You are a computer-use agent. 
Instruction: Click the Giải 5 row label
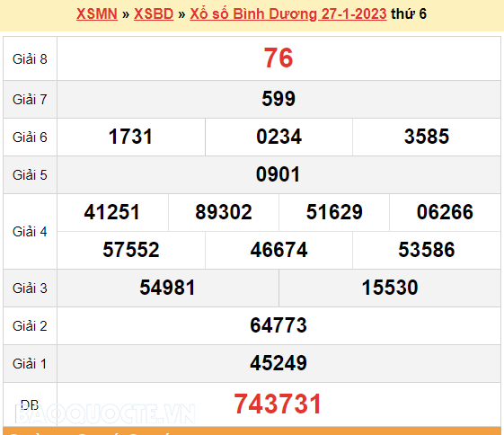(x=30, y=175)
